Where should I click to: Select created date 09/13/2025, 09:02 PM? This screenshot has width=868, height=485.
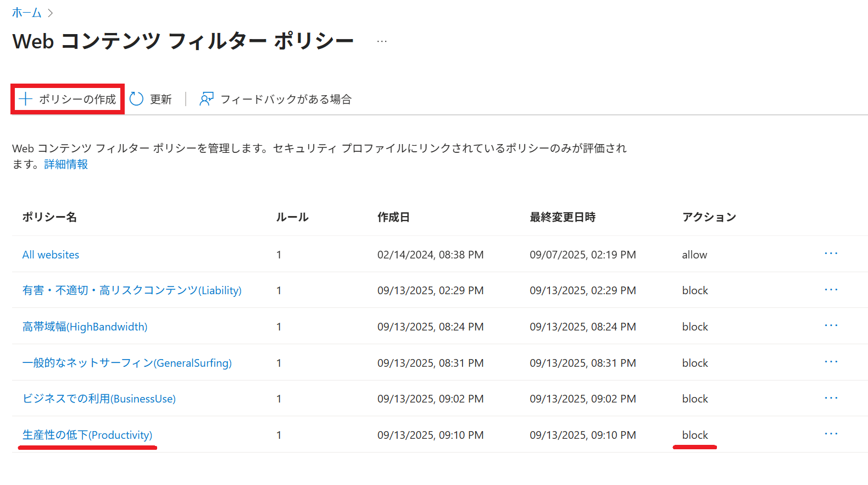coord(431,399)
